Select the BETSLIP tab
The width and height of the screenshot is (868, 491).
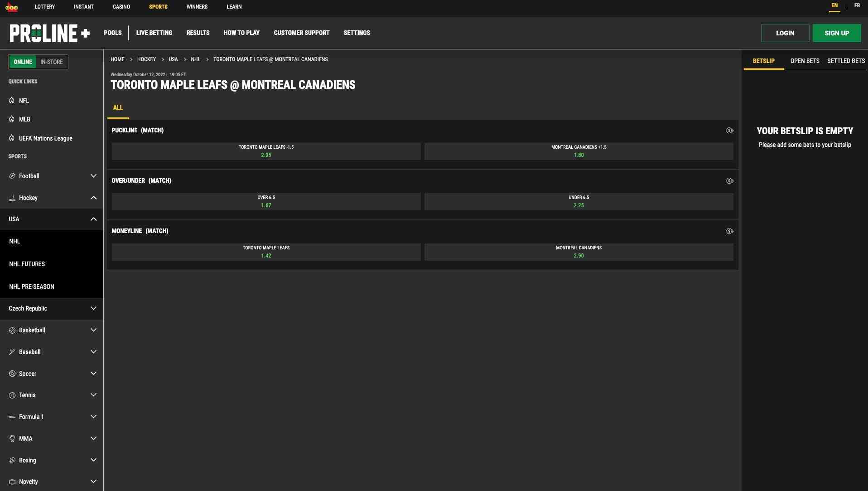tap(763, 61)
